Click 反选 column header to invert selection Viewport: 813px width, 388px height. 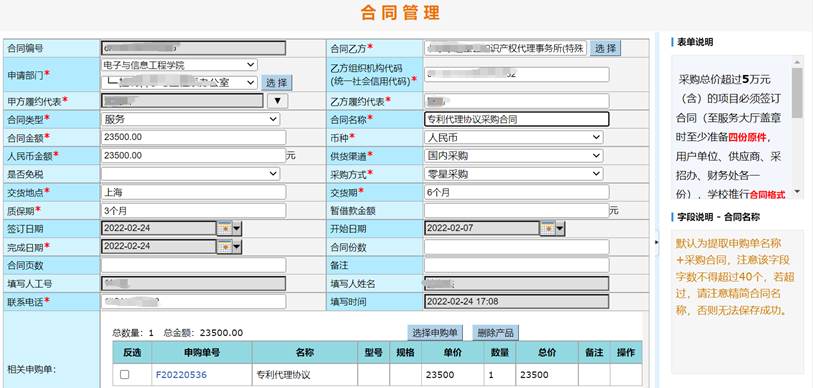point(132,353)
